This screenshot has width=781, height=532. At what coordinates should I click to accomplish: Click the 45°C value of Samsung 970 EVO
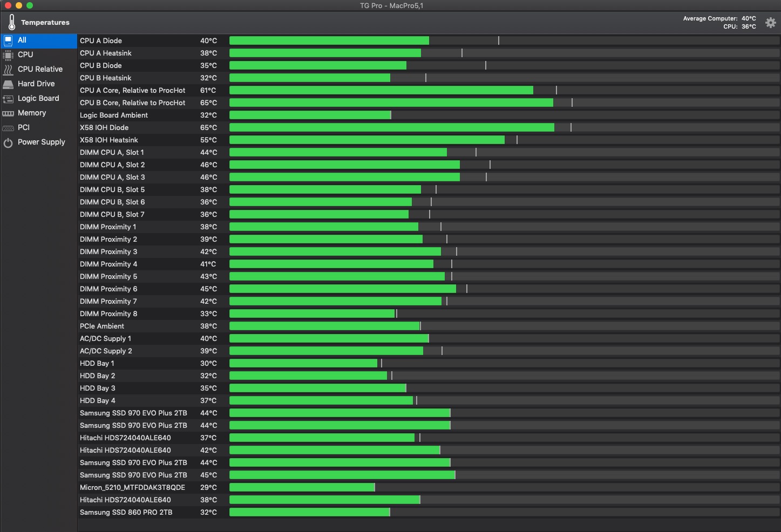click(x=208, y=475)
